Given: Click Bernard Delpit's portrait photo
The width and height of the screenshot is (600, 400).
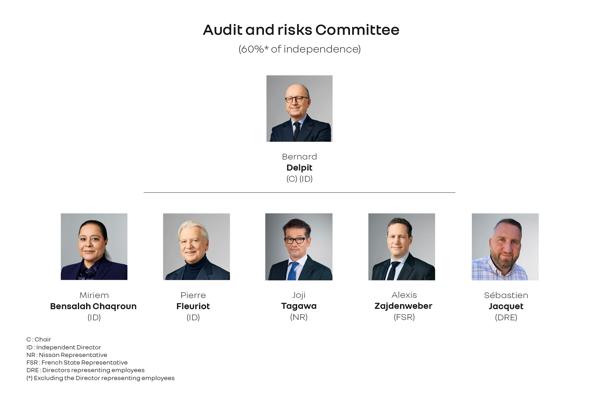Looking at the screenshot, I should click(x=299, y=108).
